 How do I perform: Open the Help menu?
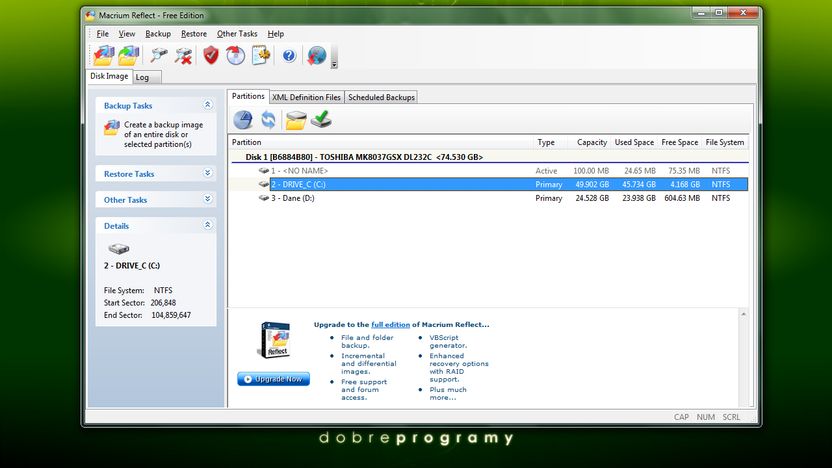coord(275,33)
